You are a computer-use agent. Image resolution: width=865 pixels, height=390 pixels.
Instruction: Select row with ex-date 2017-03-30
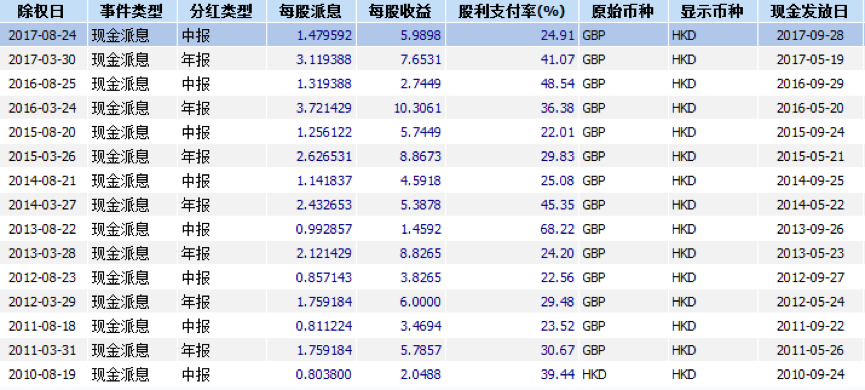(x=432, y=59)
